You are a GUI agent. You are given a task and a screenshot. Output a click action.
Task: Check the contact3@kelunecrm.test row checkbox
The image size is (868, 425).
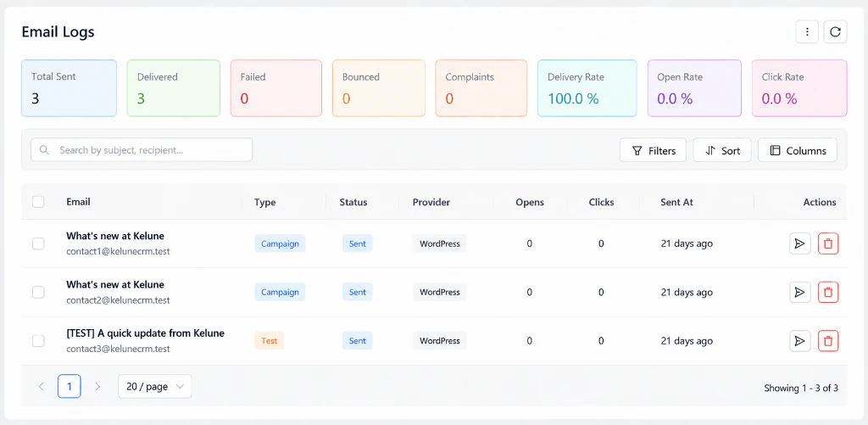pyautogui.click(x=38, y=341)
